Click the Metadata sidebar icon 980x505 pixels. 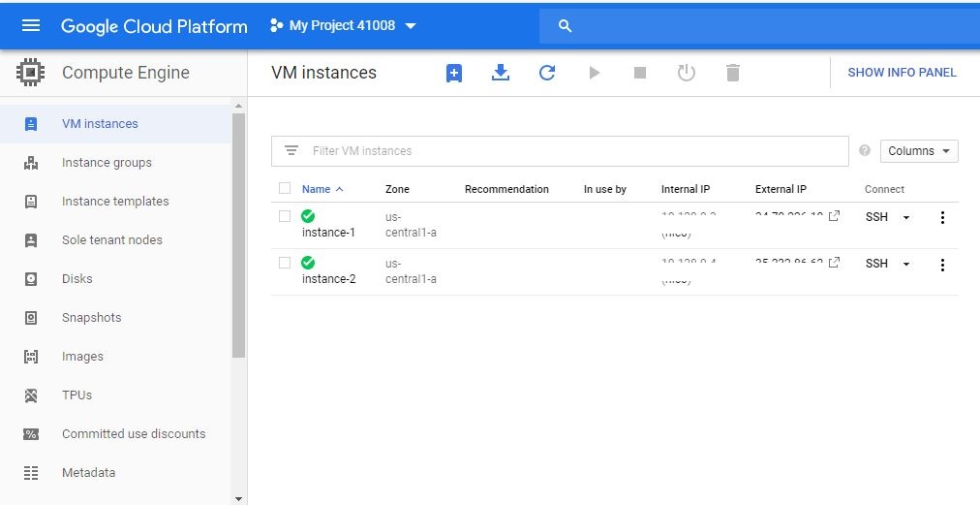pyautogui.click(x=31, y=473)
